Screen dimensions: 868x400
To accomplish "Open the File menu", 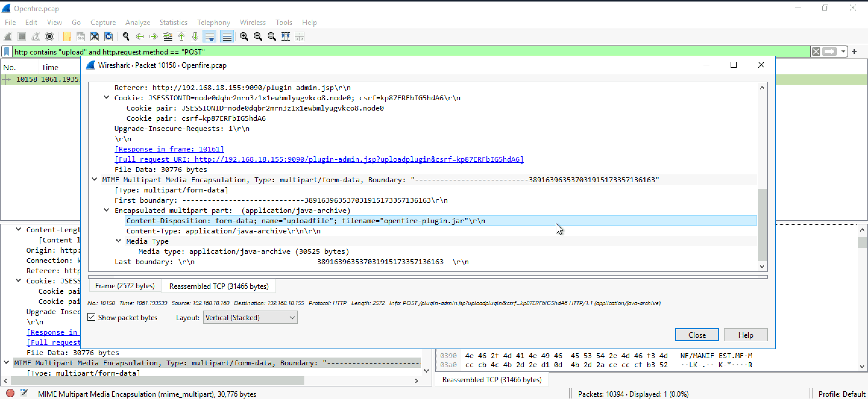I will tap(10, 22).
